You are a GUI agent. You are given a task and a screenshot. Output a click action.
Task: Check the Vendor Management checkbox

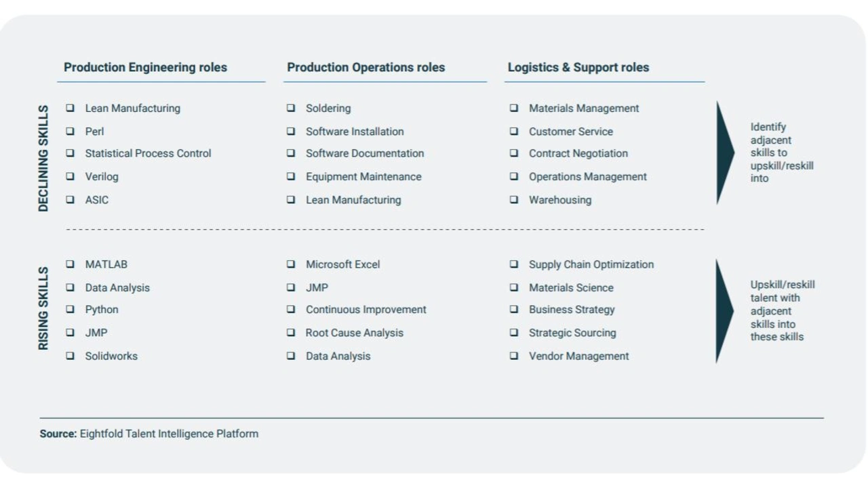pyautogui.click(x=514, y=355)
